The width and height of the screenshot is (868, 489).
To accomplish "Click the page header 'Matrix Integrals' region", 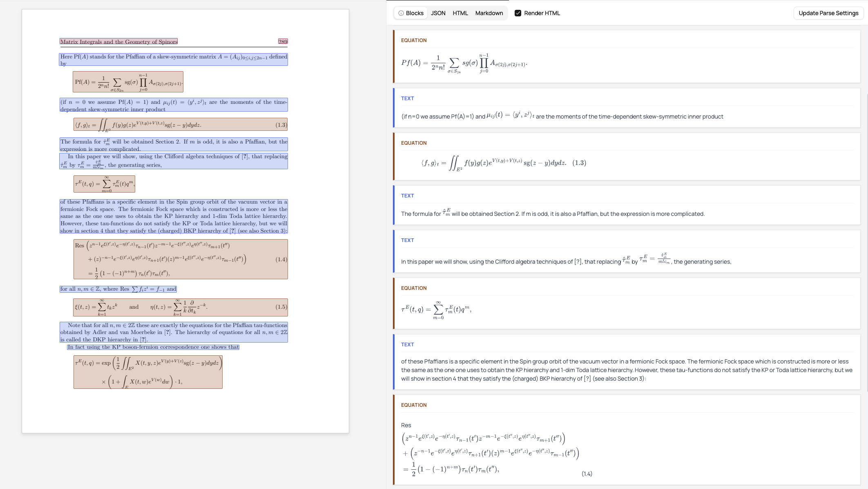I will pos(118,42).
